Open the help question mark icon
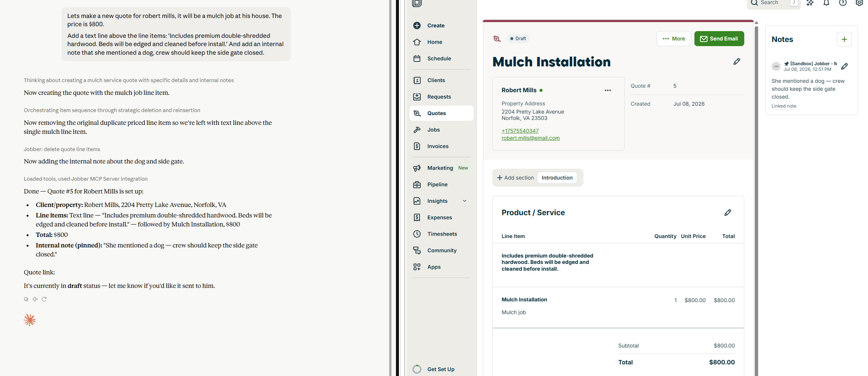 (x=843, y=3)
